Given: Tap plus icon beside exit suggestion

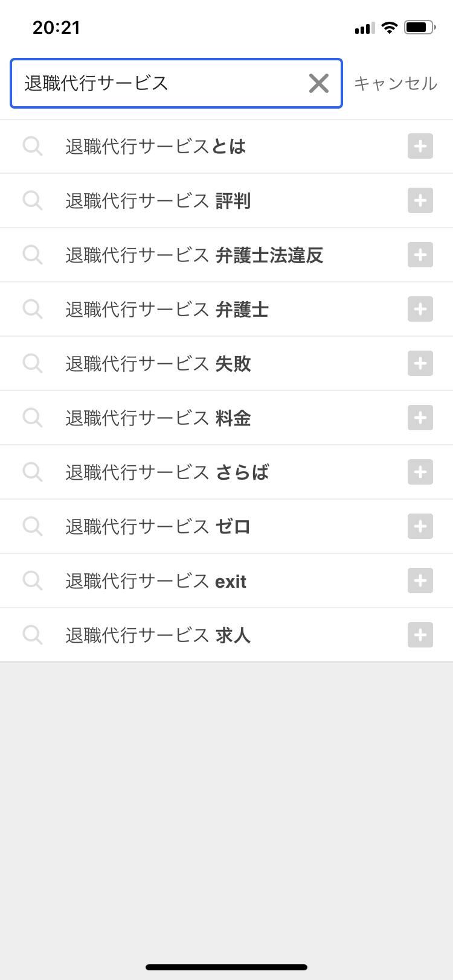Looking at the screenshot, I should [x=420, y=581].
